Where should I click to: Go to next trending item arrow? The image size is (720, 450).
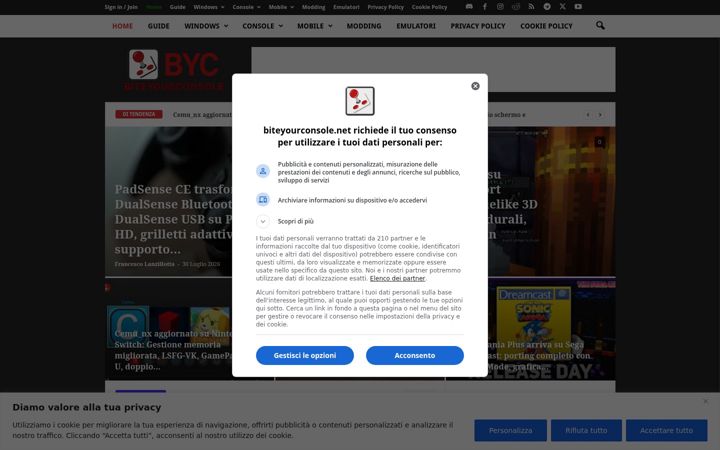(x=600, y=115)
